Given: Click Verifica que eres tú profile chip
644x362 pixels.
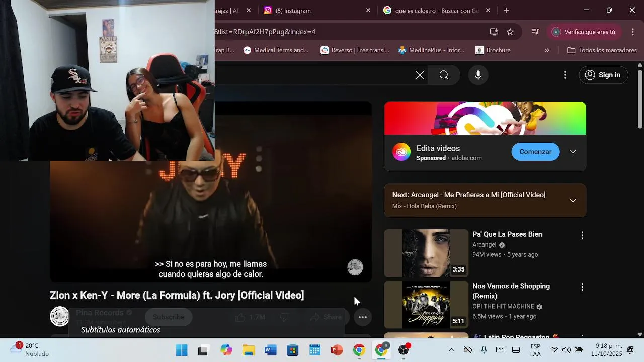Looking at the screenshot, I should point(584,32).
